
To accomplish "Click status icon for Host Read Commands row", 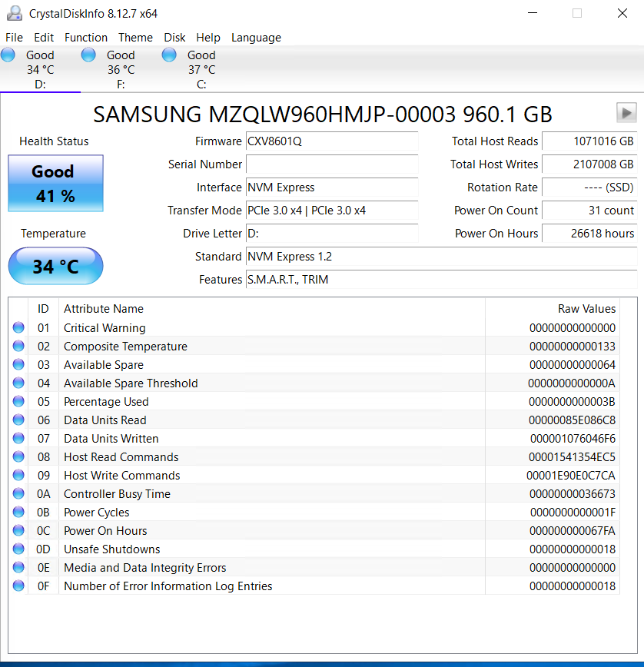I will (x=18, y=456).
